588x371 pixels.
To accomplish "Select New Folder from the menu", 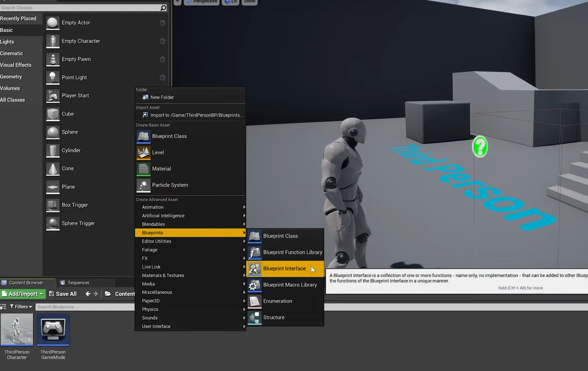I will (x=162, y=97).
